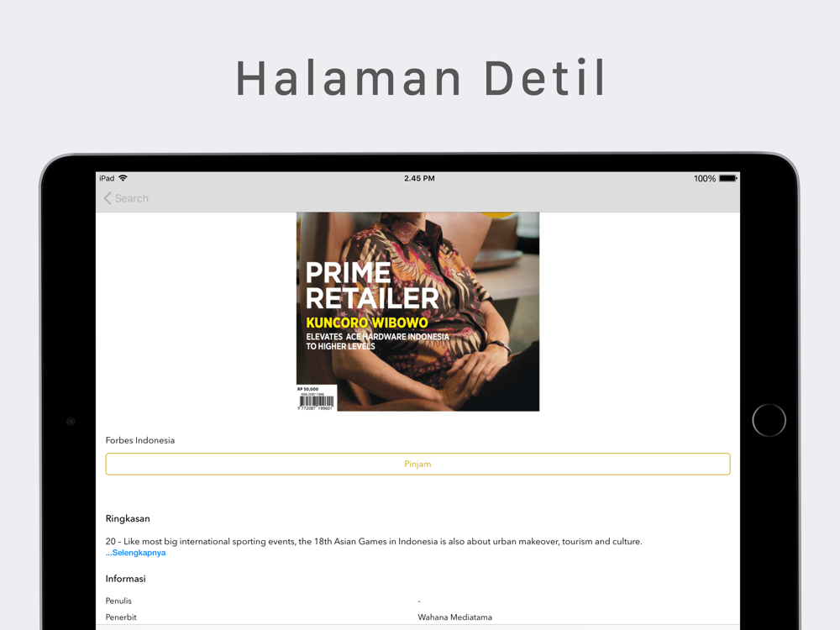Tap the Halaman Detil heading
Screen dimensions: 840x630
click(421, 78)
